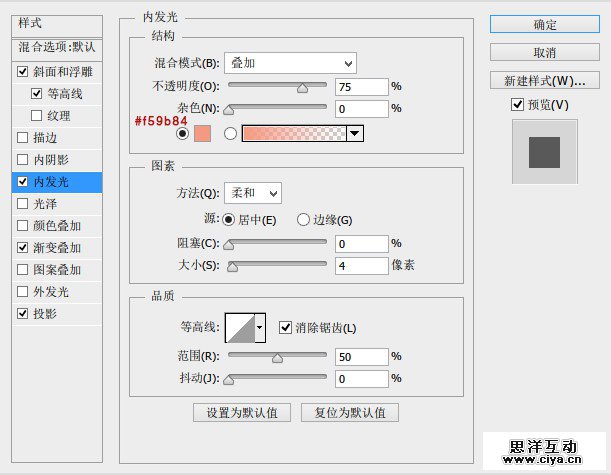Open the 等高线 contour picker arrow
This screenshot has width=611, height=475.
point(260,328)
